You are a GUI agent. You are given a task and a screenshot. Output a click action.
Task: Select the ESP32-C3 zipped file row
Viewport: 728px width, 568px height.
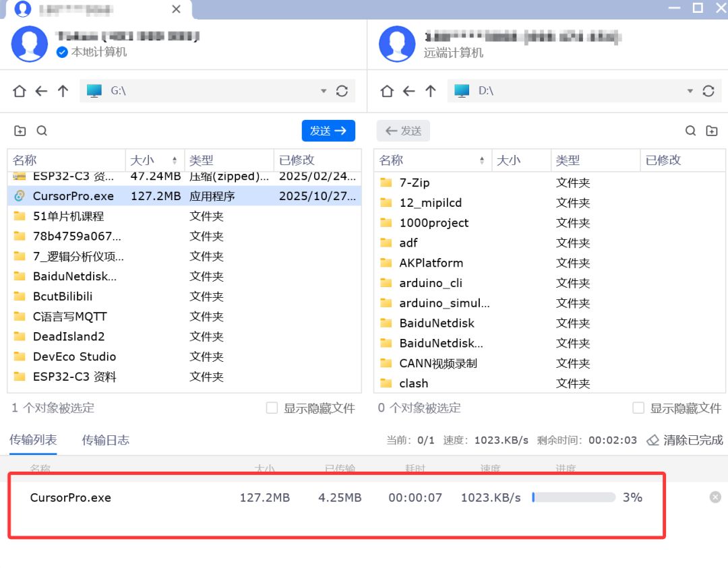184,178
